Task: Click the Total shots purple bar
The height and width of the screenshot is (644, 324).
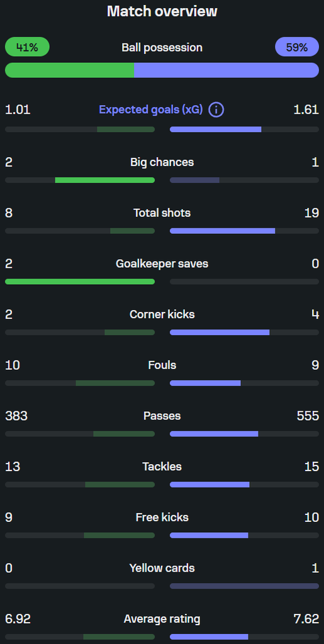Action: click(223, 231)
